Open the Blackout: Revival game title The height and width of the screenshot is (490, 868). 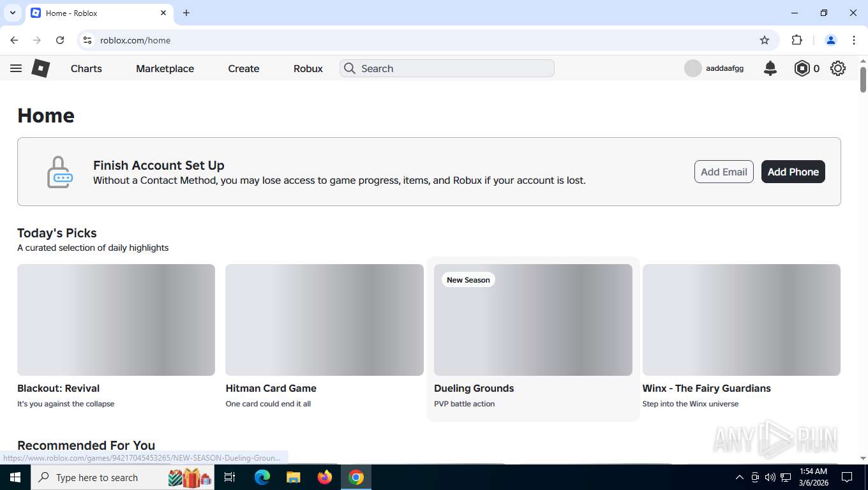click(x=58, y=388)
